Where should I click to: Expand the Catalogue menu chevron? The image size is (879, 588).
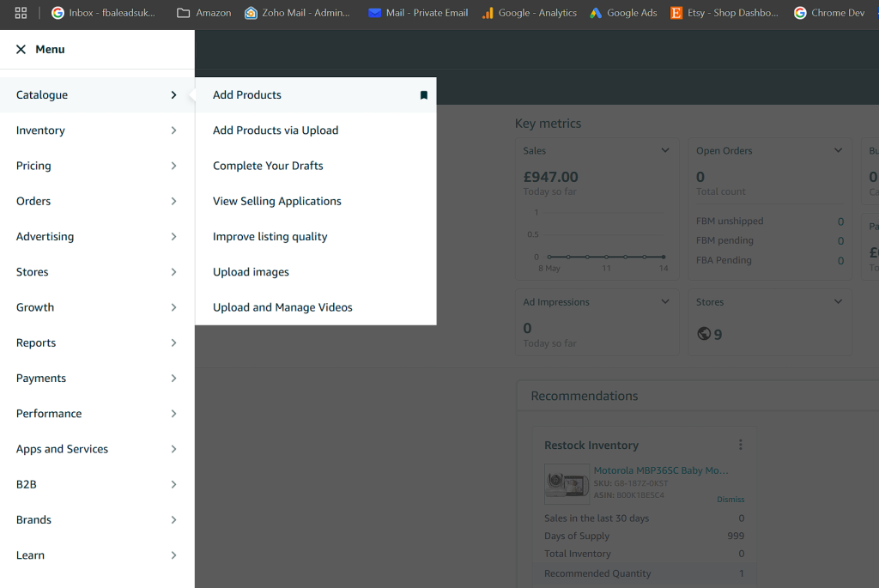click(x=173, y=95)
